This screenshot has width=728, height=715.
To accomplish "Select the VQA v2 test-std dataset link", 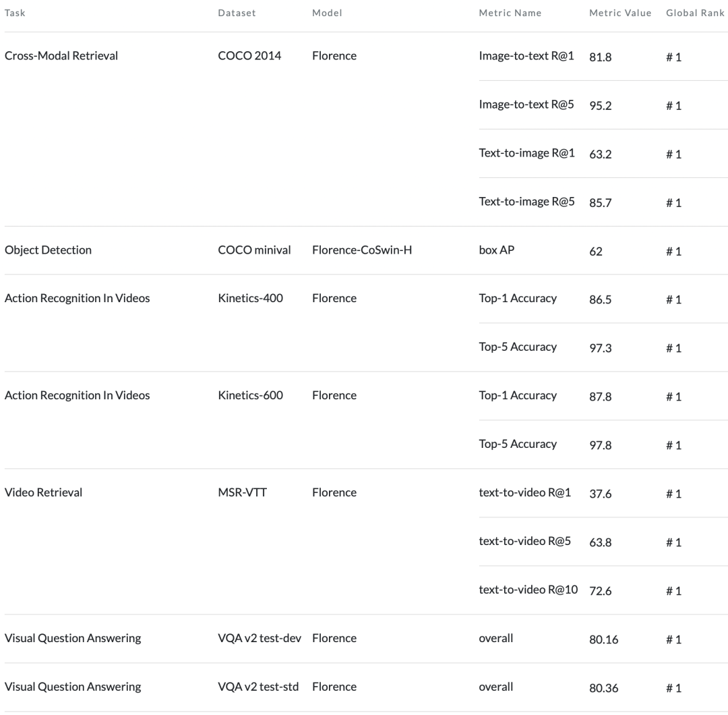I will coord(258,687).
